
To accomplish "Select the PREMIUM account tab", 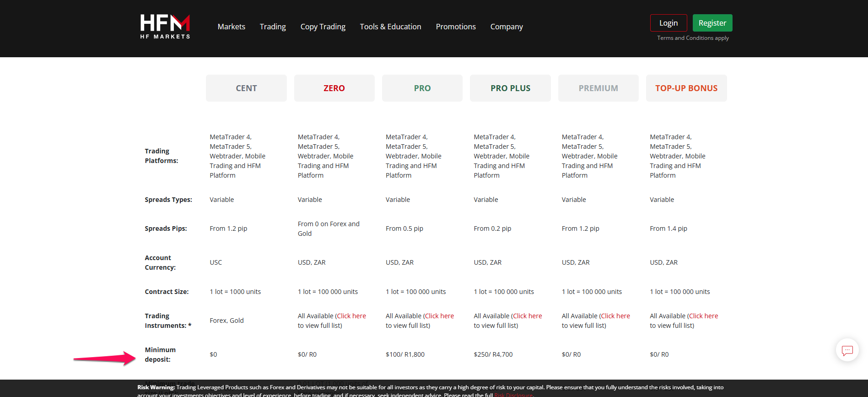I will tap(598, 88).
